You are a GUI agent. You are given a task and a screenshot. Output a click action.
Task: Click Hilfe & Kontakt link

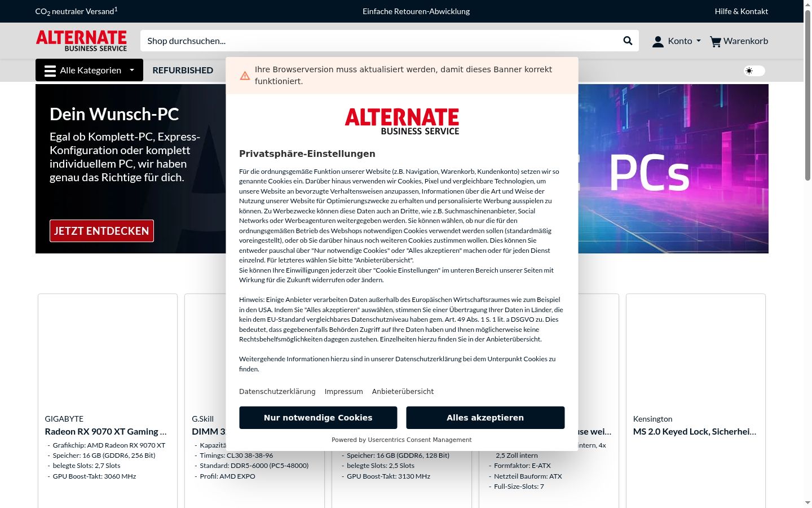pyautogui.click(x=741, y=11)
